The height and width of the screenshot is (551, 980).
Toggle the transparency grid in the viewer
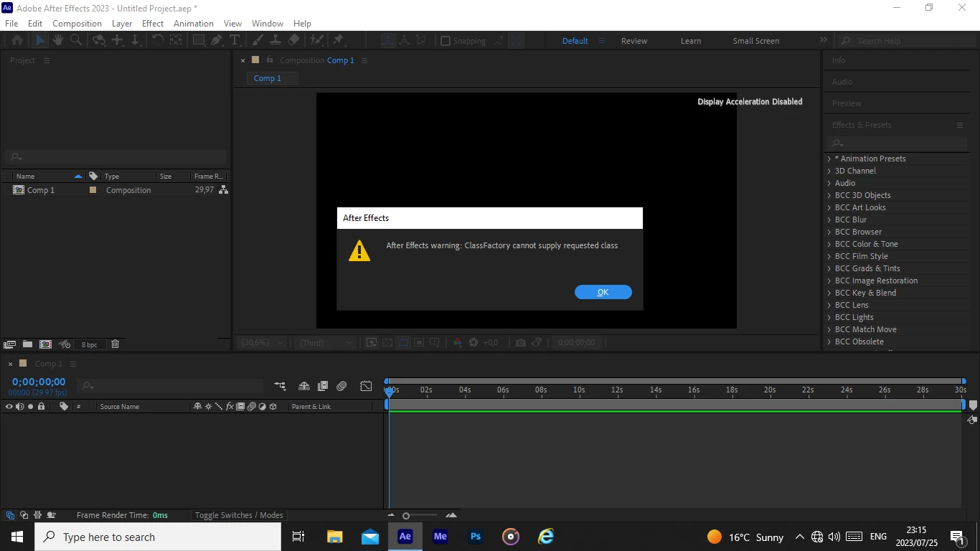[387, 343]
